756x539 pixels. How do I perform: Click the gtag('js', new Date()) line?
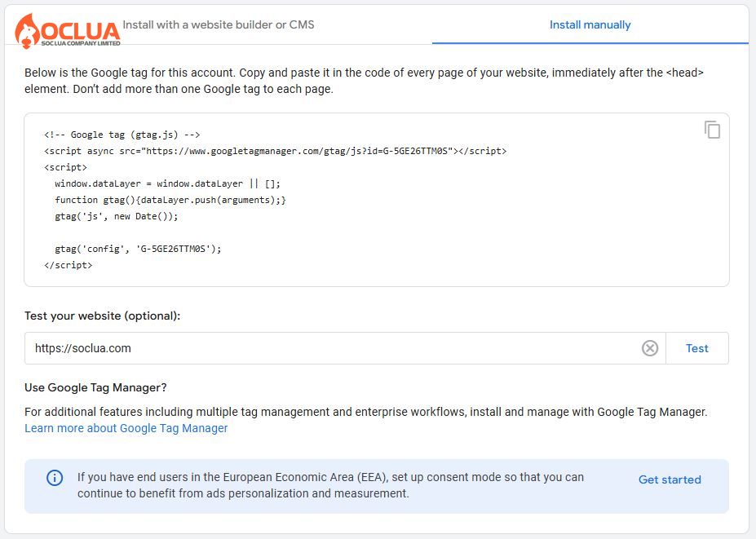tap(116, 216)
